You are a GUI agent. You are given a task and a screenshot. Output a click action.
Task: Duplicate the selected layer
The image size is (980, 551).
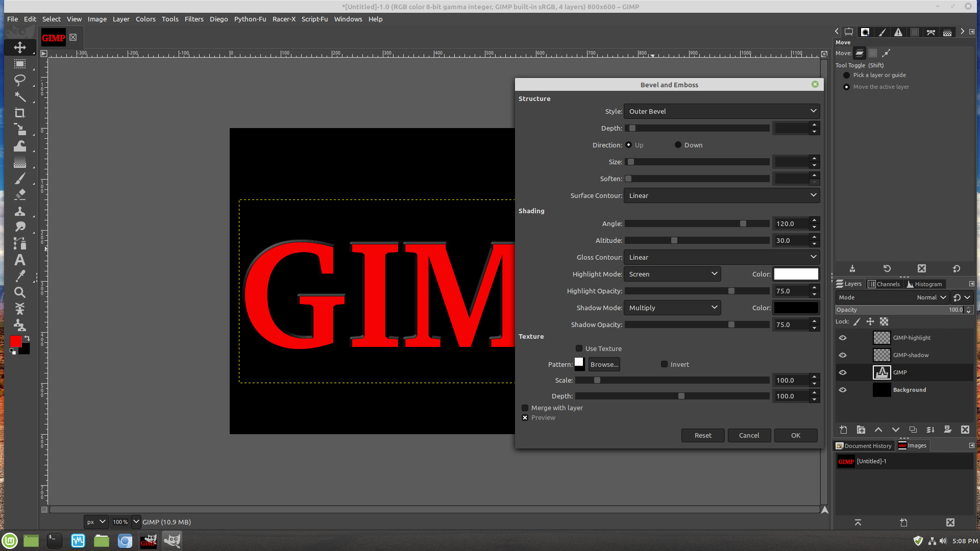point(913,430)
